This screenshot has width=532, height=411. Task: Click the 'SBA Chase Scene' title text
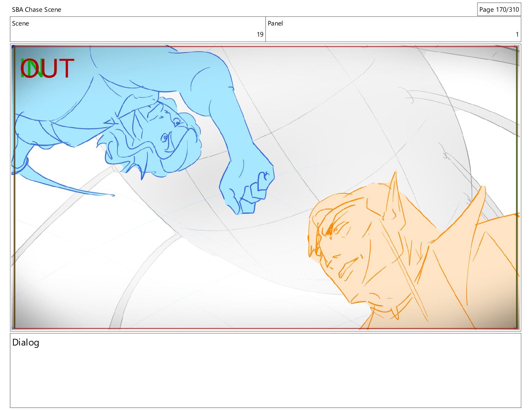point(37,10)
